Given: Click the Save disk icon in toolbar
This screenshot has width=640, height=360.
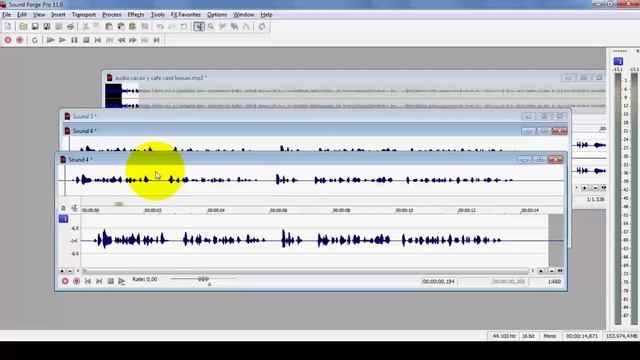Looking at the screenshot, I should tap(35, 27).
